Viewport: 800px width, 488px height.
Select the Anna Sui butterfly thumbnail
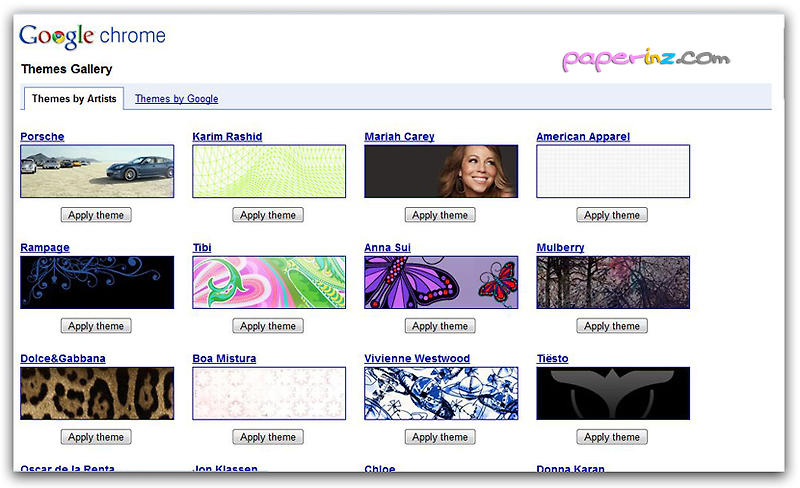tap(441, 282)
